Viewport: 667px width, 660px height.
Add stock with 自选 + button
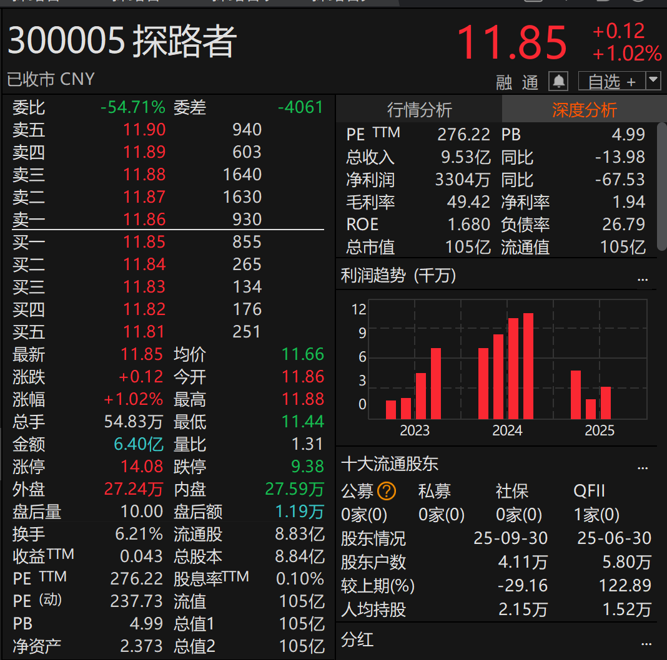(x=611, y=81)
